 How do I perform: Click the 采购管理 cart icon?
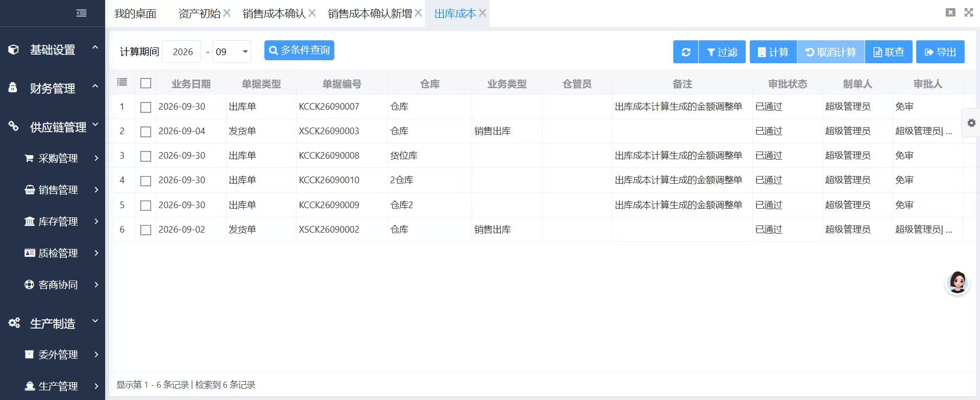click(30, 158)
